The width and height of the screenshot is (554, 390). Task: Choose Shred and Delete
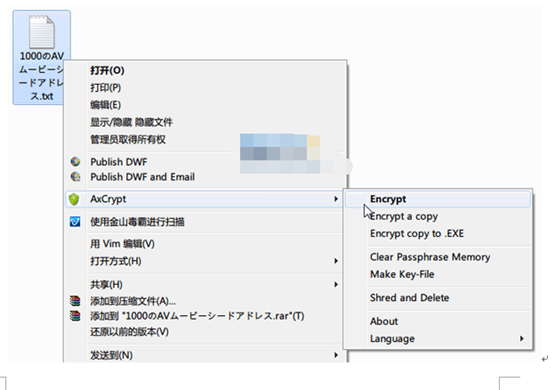409,298
